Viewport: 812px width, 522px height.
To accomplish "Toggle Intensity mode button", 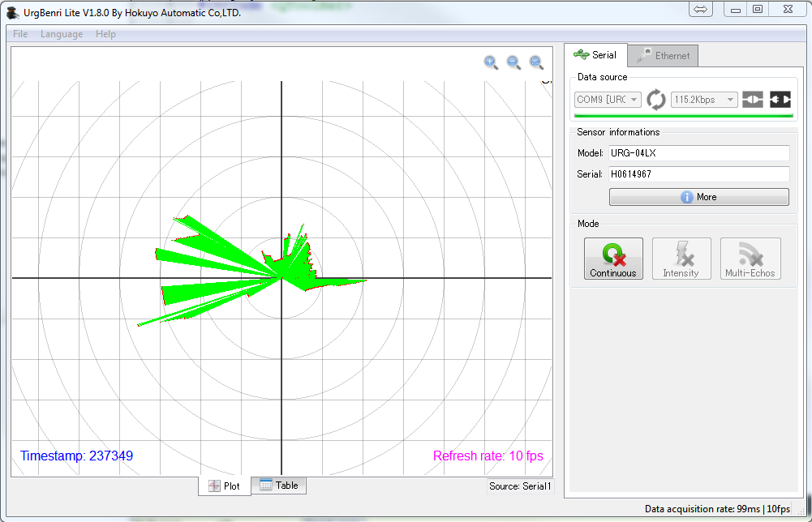I will [681, 259].
